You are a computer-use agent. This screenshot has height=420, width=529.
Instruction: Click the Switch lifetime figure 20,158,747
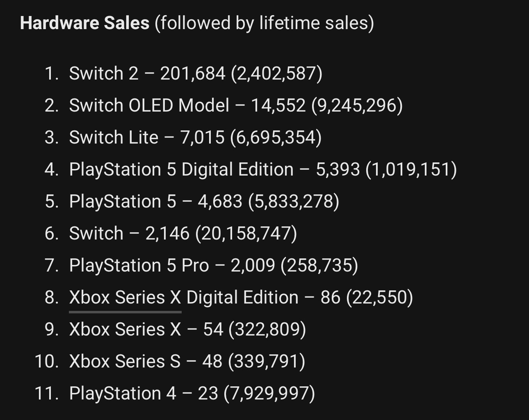(x=246, y=234)
